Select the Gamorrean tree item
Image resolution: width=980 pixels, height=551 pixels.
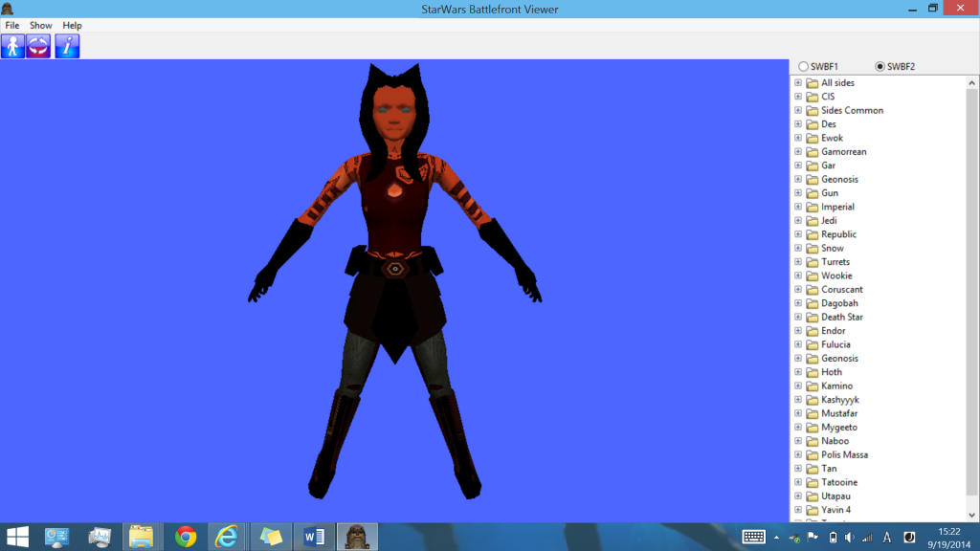(844, 152)
